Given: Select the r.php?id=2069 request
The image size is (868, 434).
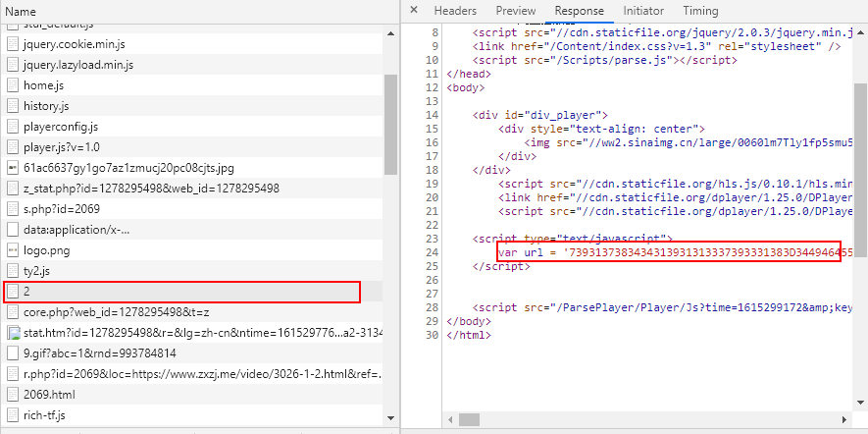Looking at the screenshot, I should [192, 375].
